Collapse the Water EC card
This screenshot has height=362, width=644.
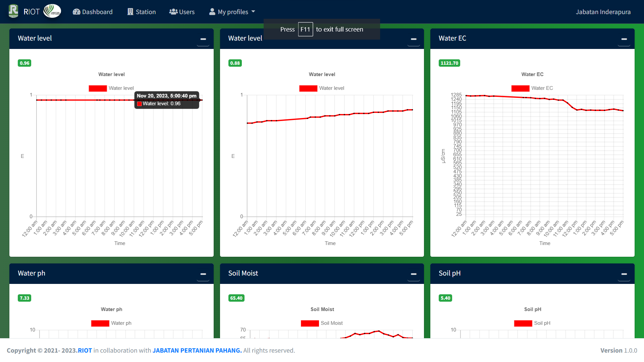[x=624, y=39]
